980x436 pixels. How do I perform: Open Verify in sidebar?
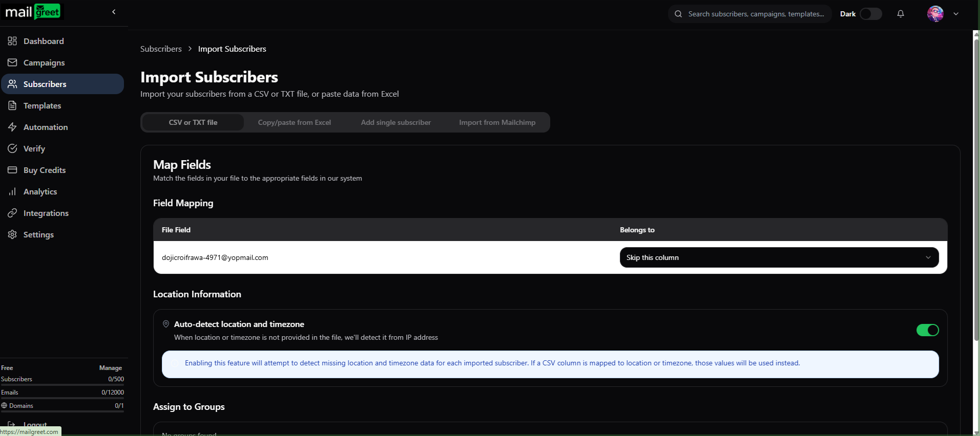click(62, 148)
